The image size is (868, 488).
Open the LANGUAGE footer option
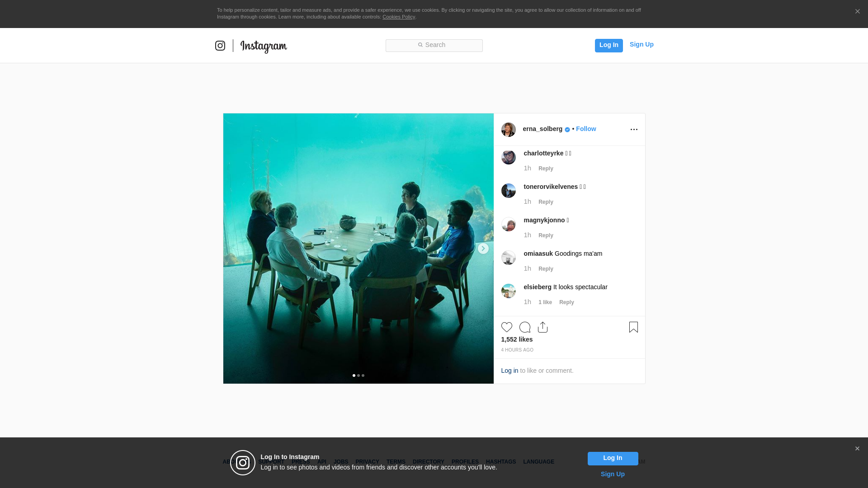(x=538, y=462)
